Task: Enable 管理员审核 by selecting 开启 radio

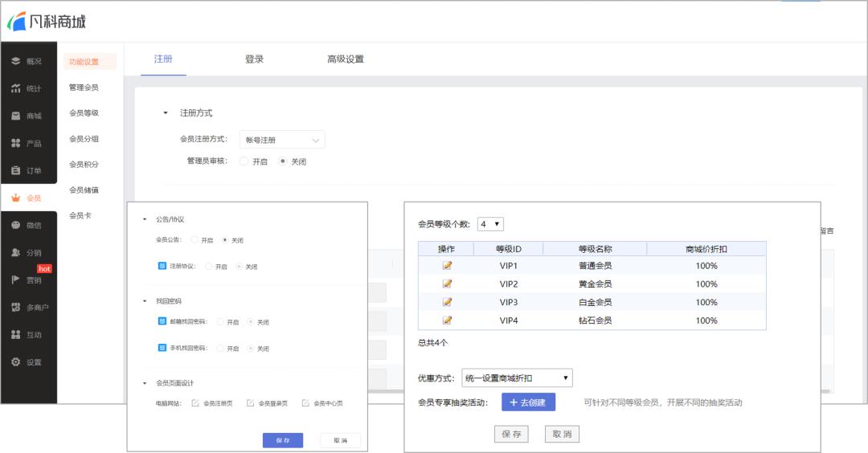Action: click(x=244, y=161)
